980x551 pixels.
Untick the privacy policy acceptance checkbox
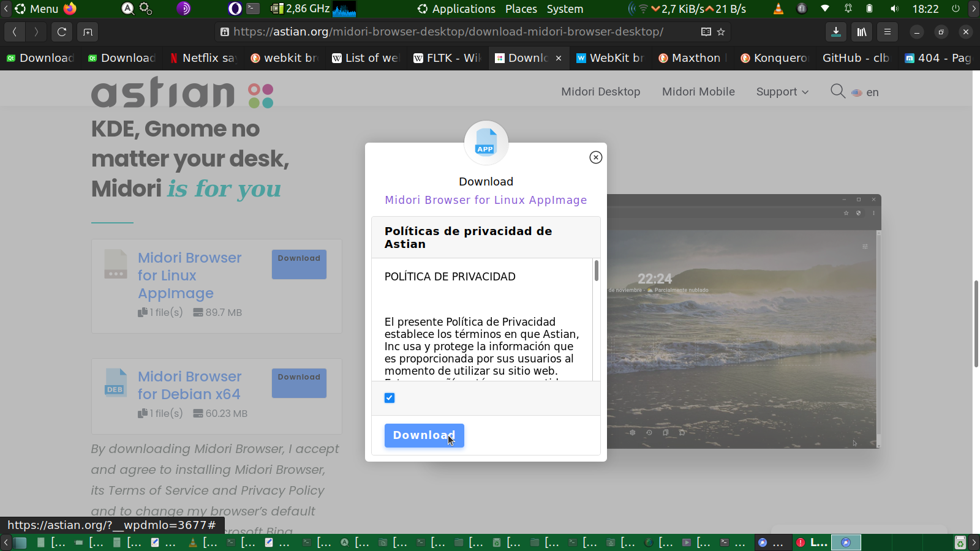point(390,398)
